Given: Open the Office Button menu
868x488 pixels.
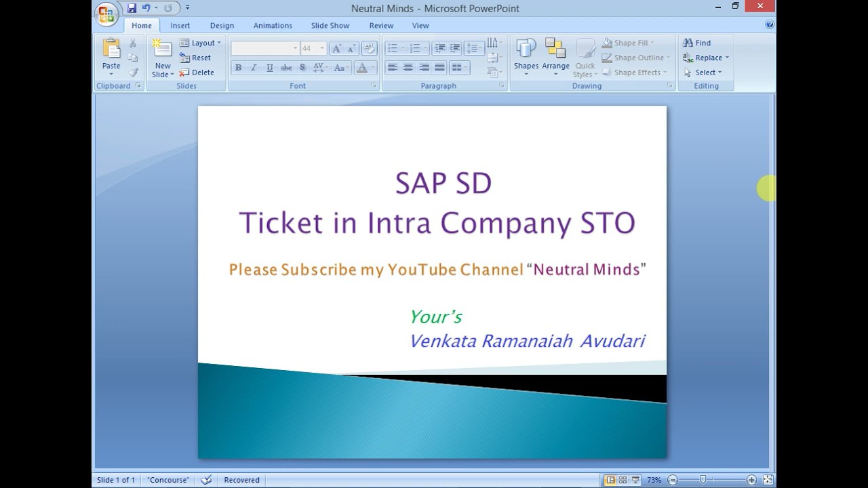Looking at the screenshot, I should click(x=106, y=14).
